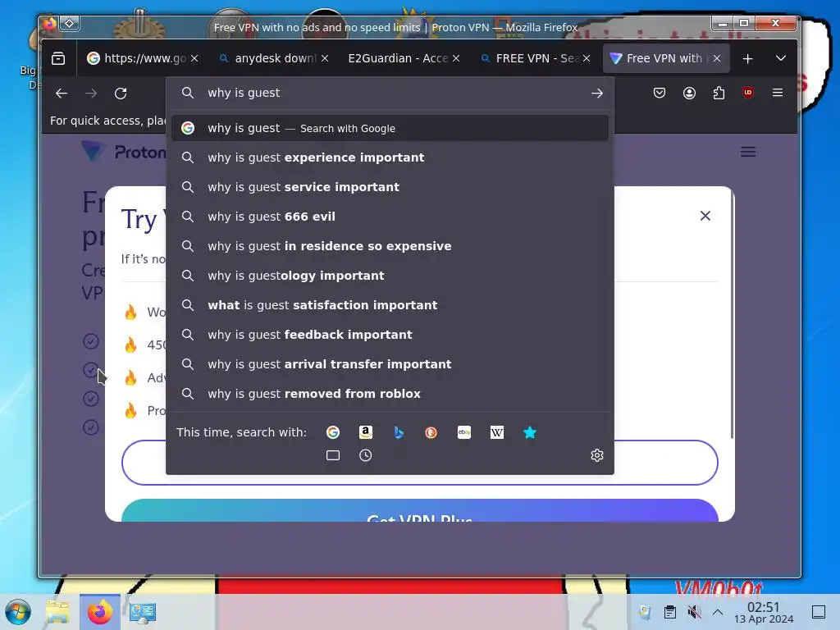This screenshot has width=840, height=630.
Task: Choose 'why is guest arrival transfer important'
Action: pyautogui.click(x=390, y=363)
